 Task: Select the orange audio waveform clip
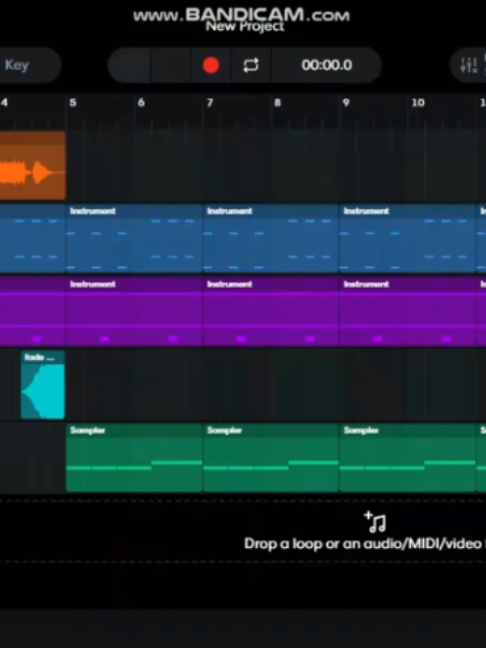(x=33, y=165)
